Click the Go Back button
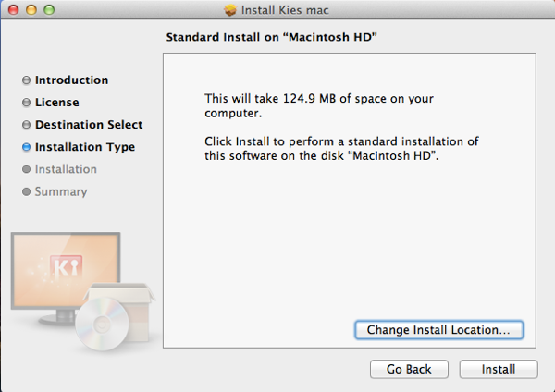This screenshot has height=392, width=555. 409,369
